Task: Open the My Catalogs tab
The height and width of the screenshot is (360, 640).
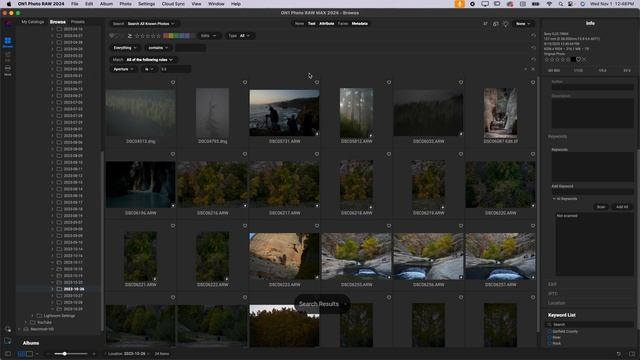Action: pos(33,22)
